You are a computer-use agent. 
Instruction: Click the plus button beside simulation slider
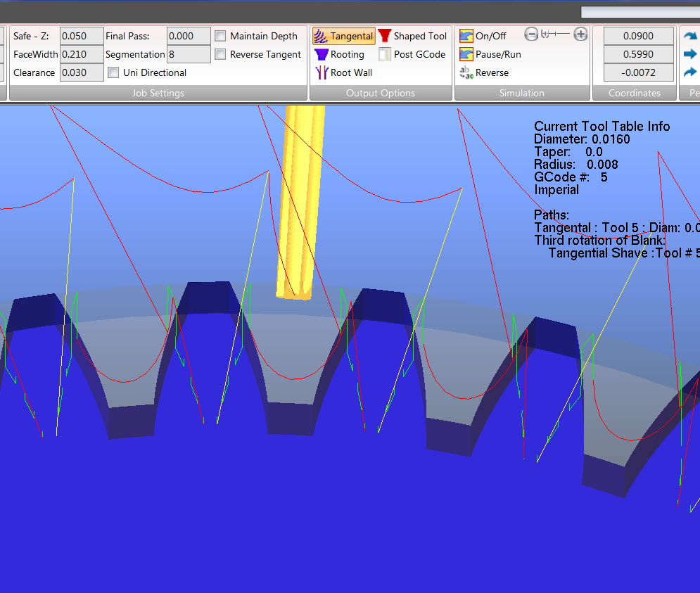click(580, 34)
